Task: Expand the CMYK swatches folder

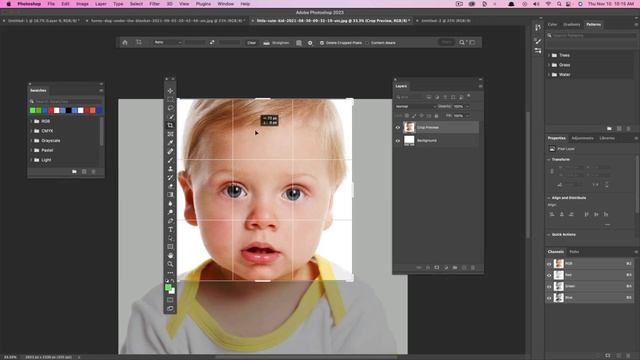Action: [x=31, y=131]
